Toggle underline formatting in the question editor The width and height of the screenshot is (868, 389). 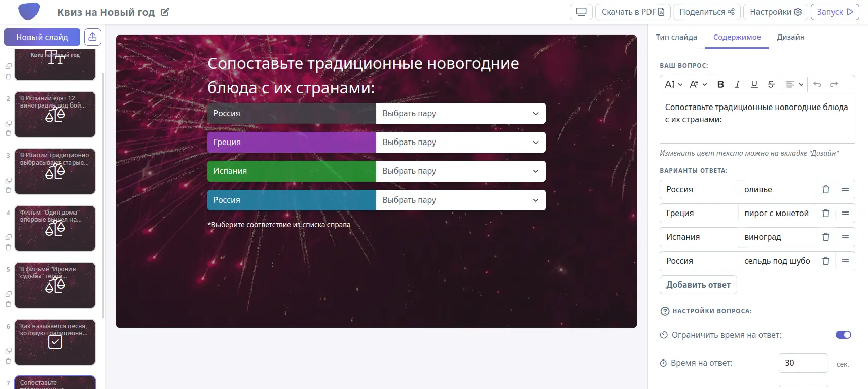(754, 84)
